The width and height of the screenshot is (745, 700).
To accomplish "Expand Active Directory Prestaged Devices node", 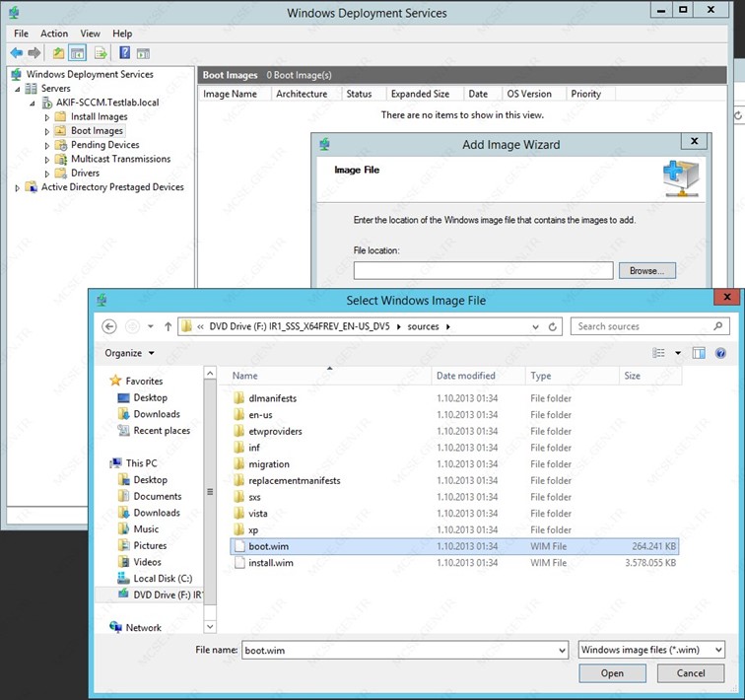I will [18, 187].
